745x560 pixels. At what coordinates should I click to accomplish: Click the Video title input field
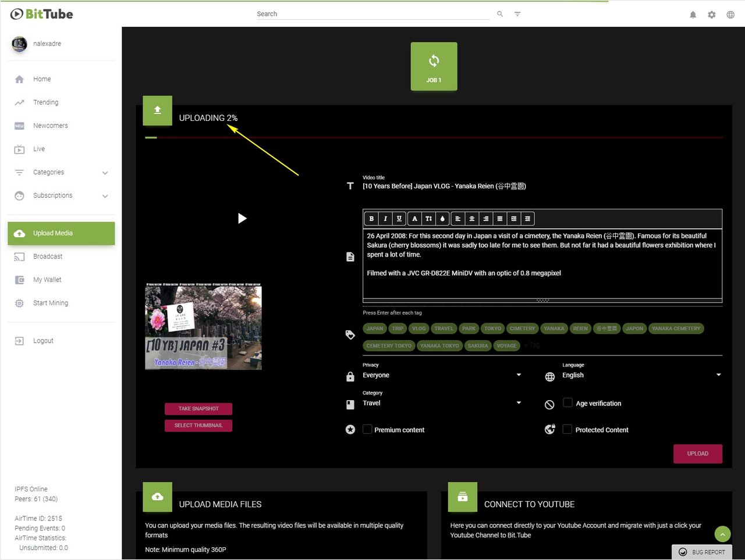click(542, 186)
